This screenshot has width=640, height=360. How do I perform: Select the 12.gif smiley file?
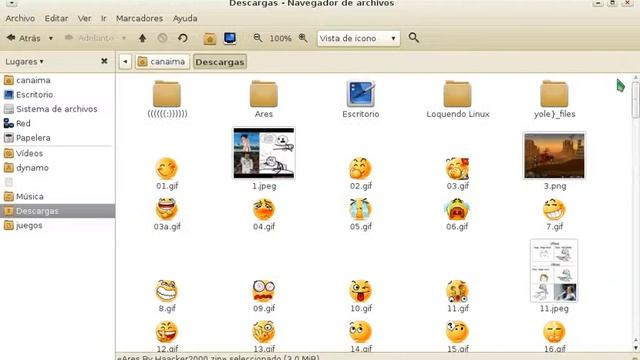167,336
